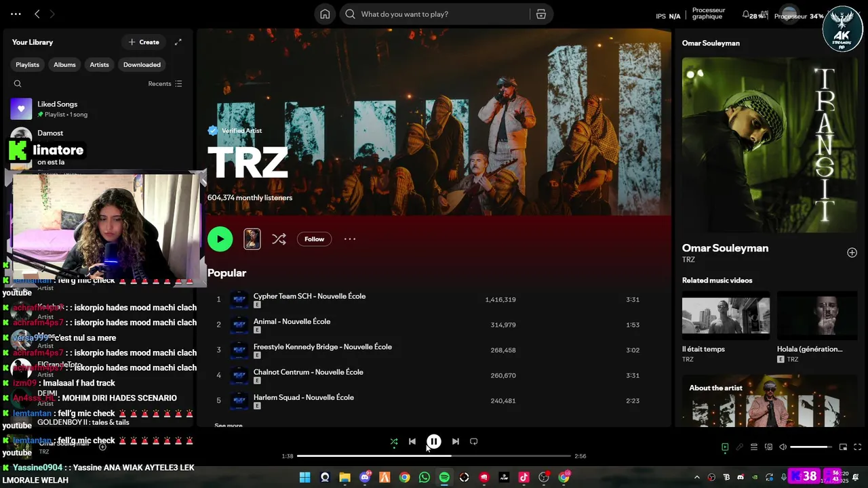Follow the artist TRZ
Viewport: 868px width, 488px height.
[314, 239]
